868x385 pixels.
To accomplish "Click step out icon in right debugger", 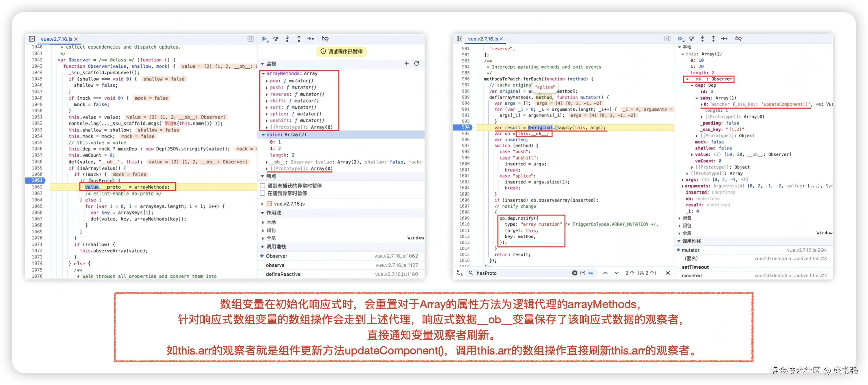I will (713, 39).
